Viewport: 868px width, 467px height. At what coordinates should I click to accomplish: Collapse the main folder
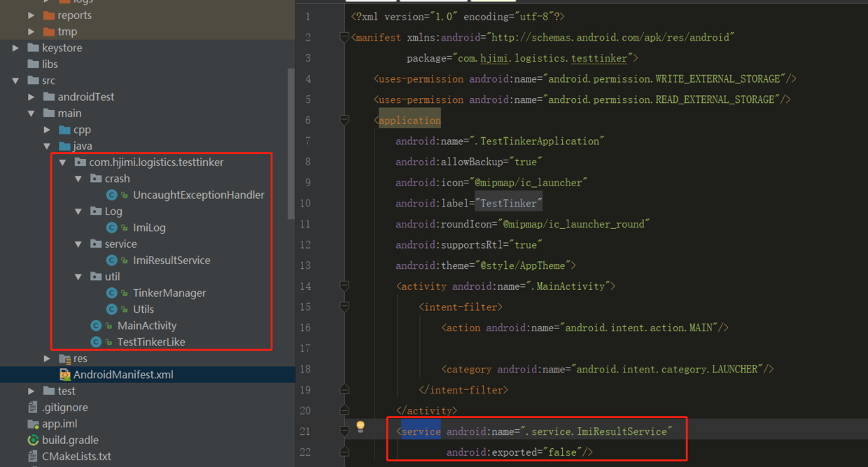[x=31, y=113]
